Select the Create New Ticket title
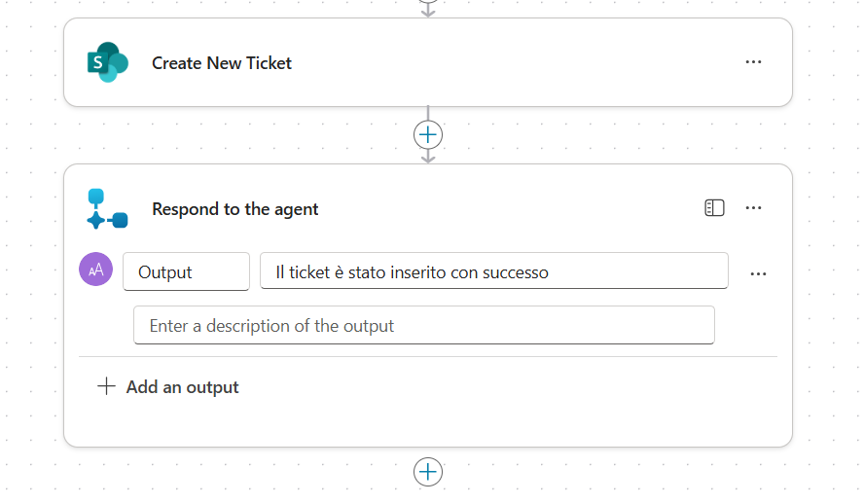 [222, 63]
